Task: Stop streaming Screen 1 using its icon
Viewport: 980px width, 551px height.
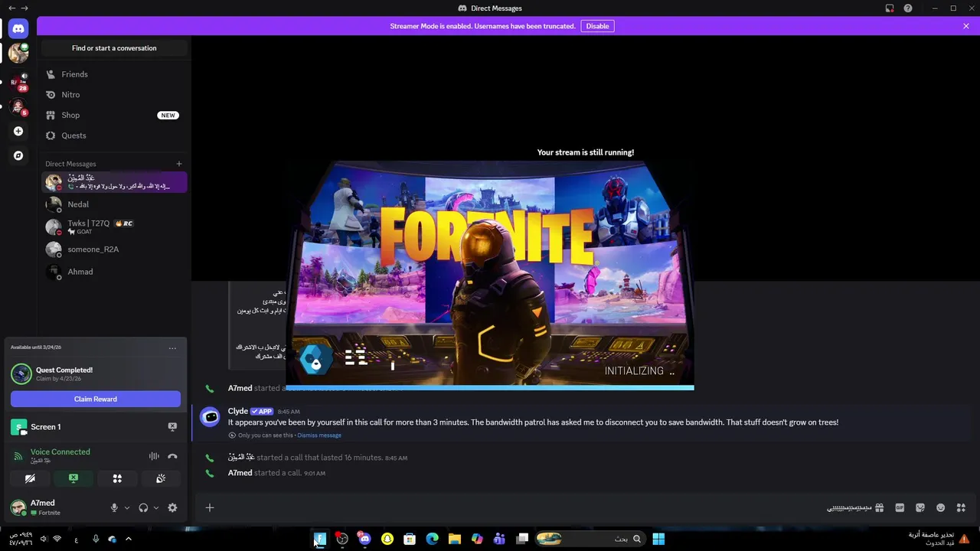Action: pos(172,427)
